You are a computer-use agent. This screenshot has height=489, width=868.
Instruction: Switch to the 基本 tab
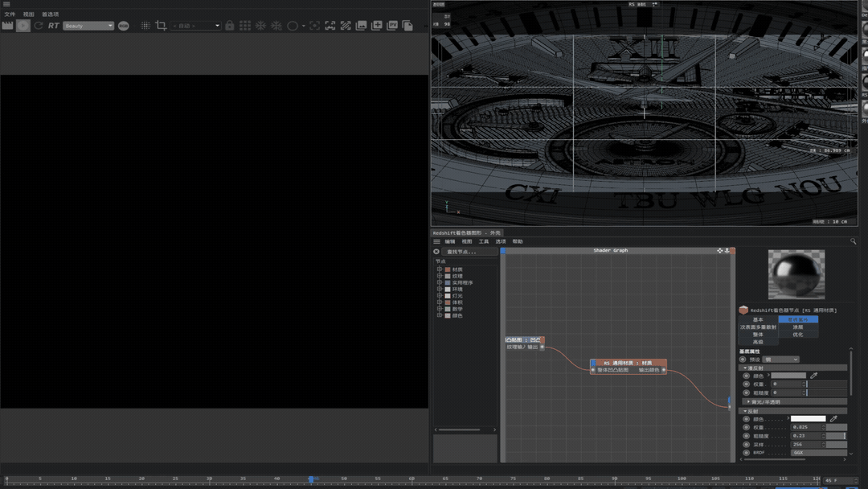tap(758, 319)
